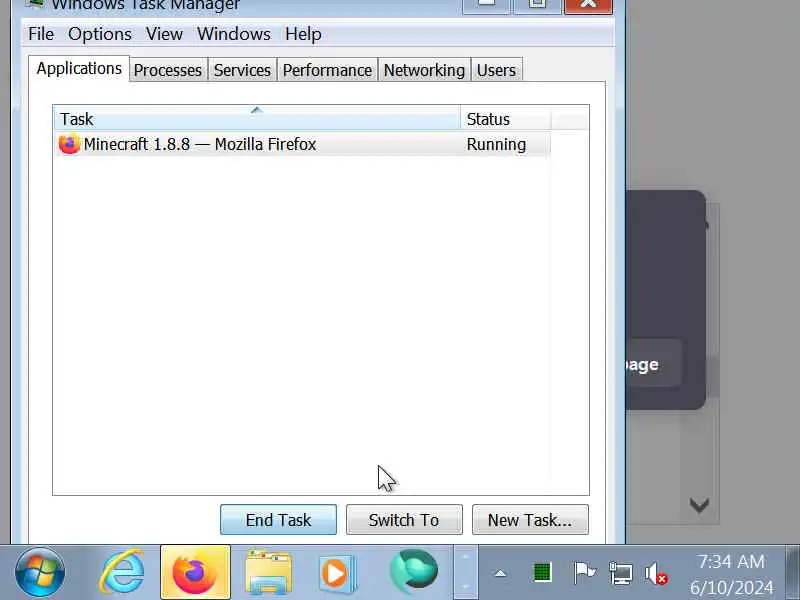Click the Task Manager CPU tray icon
Image resolution: width=800 pixels, height=600 pixels.
(542, 572)
